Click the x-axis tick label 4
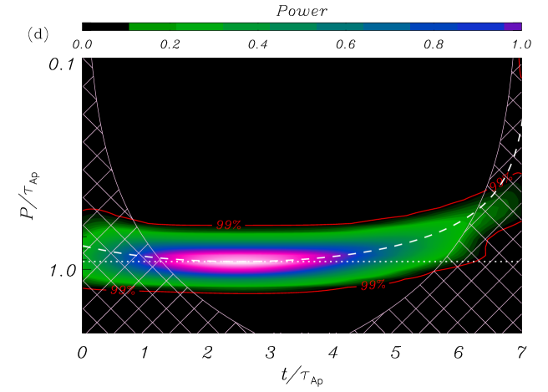548x392 pixels. coord(333,353)
